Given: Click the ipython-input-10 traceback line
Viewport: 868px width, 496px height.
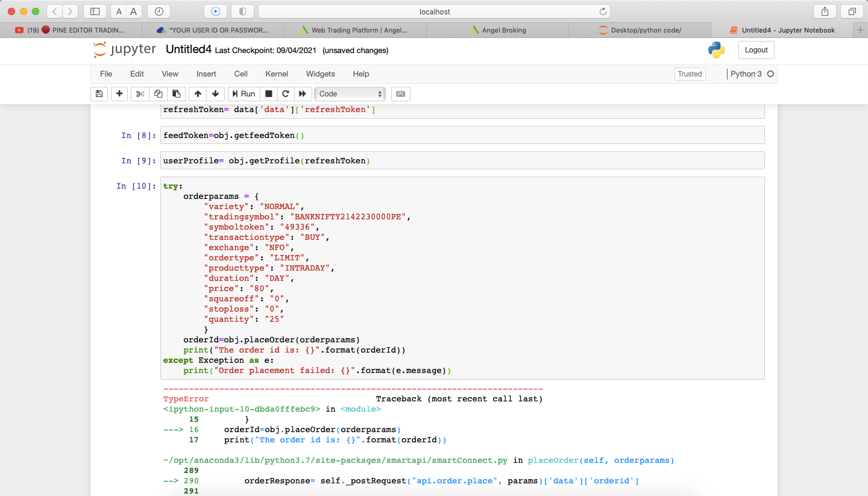Looking at the screenshot, I should pos(272,409).
